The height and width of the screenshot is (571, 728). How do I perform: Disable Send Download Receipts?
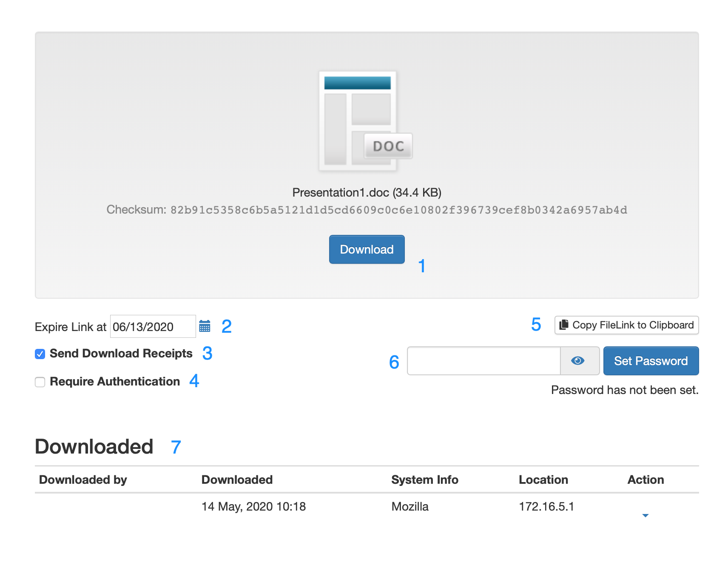[40, 353]
